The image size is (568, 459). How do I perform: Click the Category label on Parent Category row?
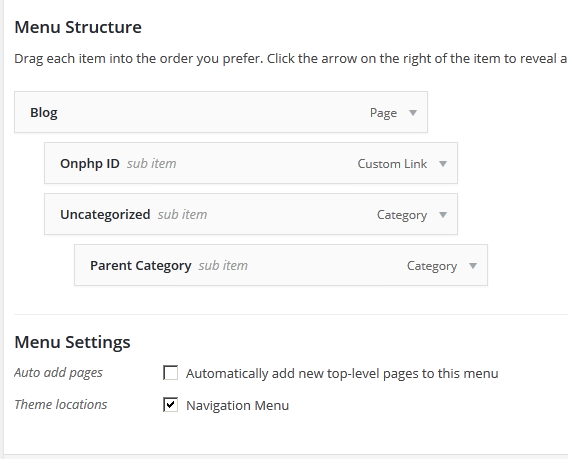(432, 266)
